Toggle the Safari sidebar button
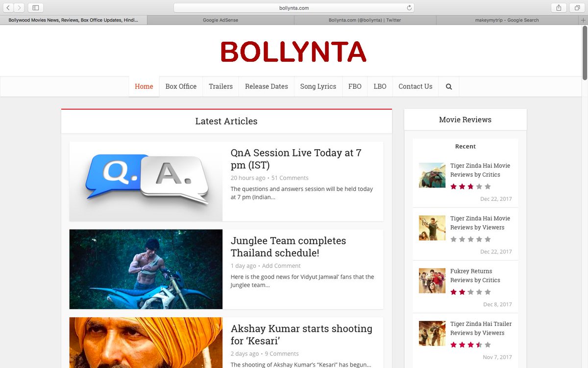This screenshot has width=588, height=368. (x=36, y=8)
